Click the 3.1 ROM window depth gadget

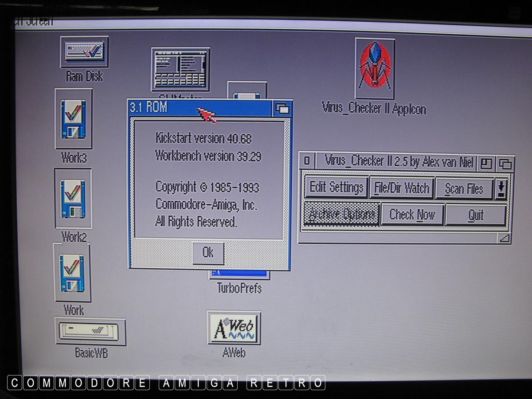282,109
